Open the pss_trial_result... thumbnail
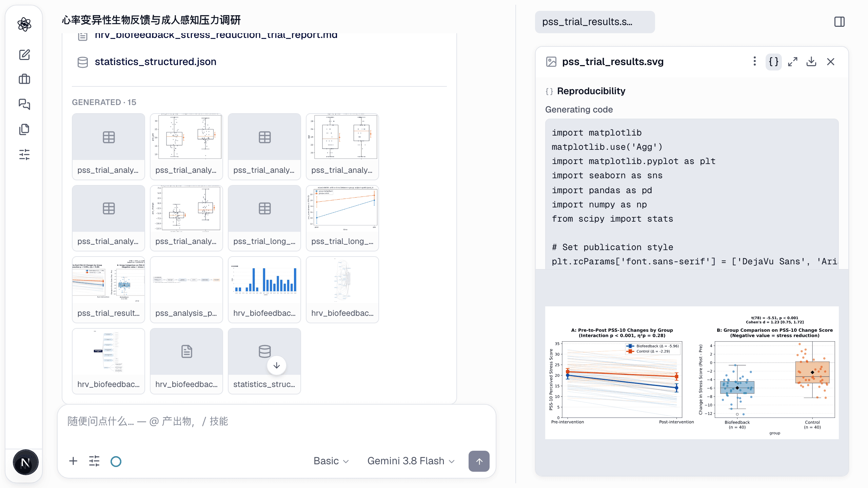The height and width of the screenshot is (488, 868). [x=108, y=290]
